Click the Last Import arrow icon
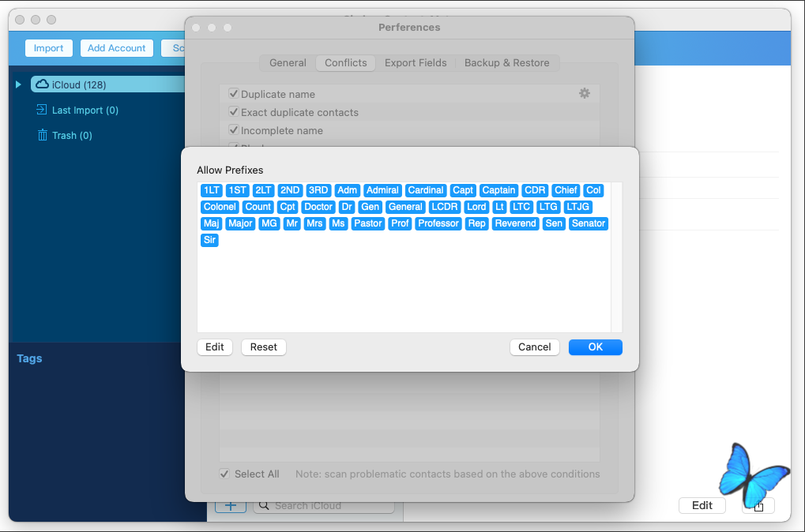This screenshot has height=532, width=805. [42, 110]
